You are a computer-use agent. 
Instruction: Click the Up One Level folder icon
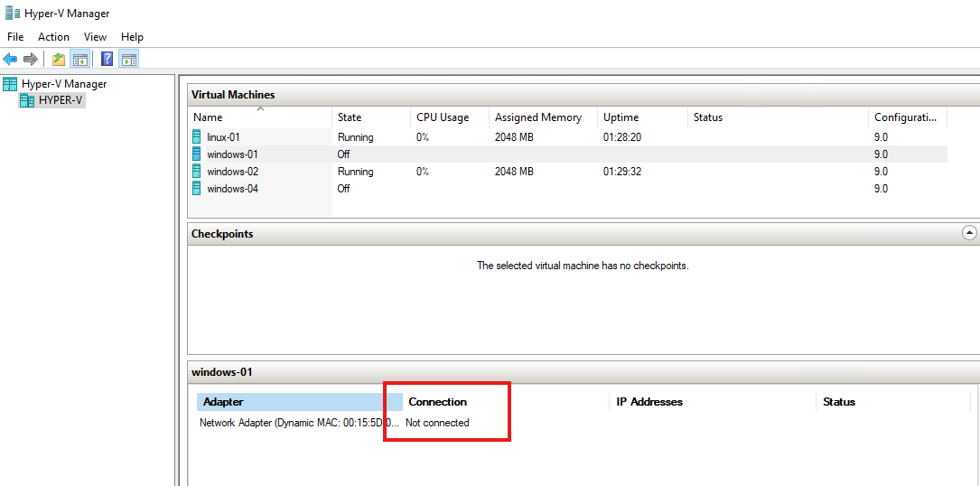point(58,60)
